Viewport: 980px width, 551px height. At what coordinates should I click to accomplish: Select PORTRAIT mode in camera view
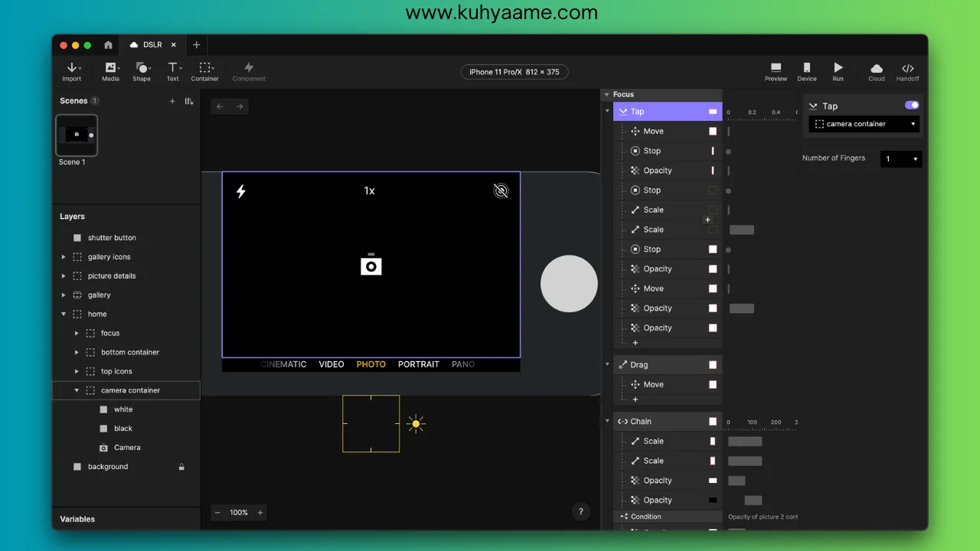tap(419, 364)
